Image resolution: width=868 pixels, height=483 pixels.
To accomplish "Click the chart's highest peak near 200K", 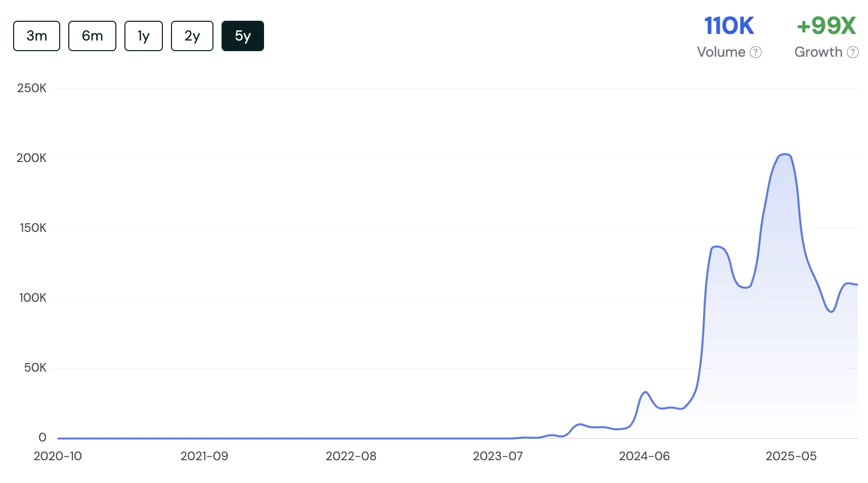I will pyautogui.click(x=785, y=154).
